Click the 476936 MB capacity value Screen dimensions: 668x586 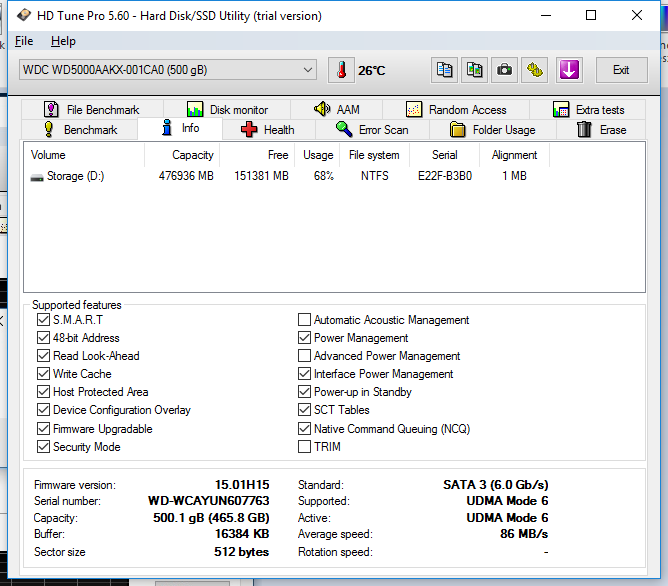pyautogui.click(x=186, y=176)
